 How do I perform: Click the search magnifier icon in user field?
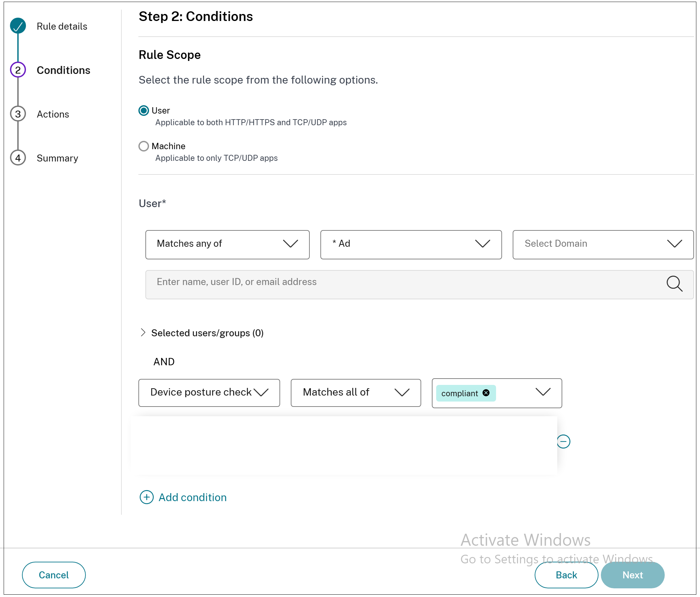click(674, 283)
